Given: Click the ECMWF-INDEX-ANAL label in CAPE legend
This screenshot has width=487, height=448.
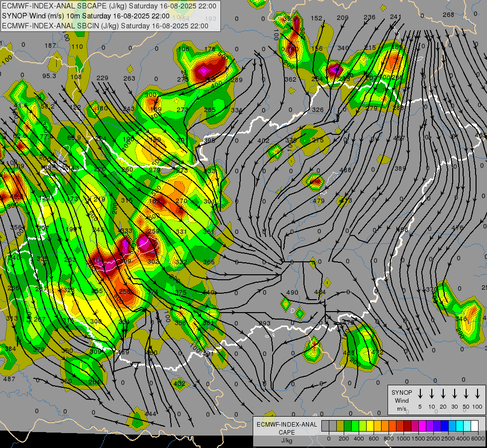Looking at the screenshot, I should pyautogui.click(x=287, y=425).
